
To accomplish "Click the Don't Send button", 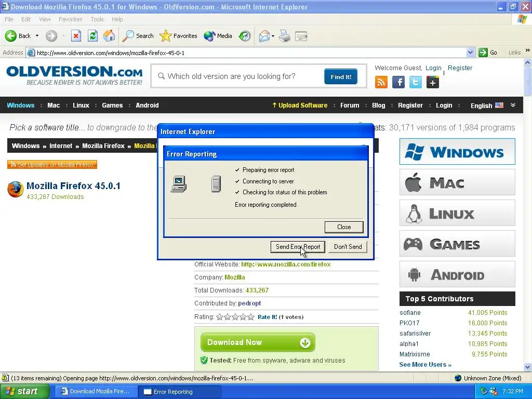I will tap(348, 247).
